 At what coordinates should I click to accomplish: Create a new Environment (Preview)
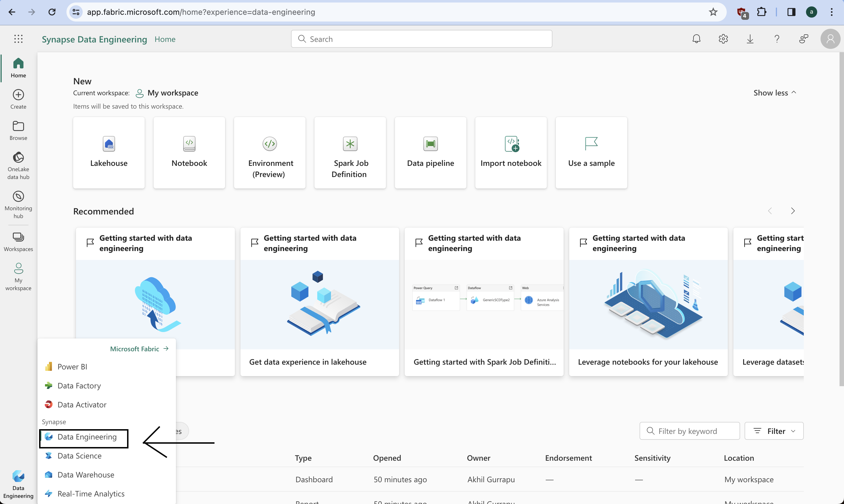270,153
